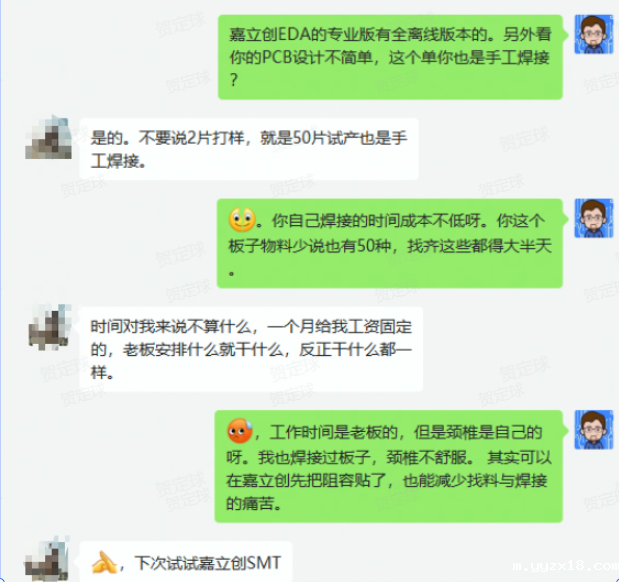Select the bubble '下次试试嘉立创SMT'
Image resolution: width=619 pixels, height=582 pixels.
click(186, 561)
